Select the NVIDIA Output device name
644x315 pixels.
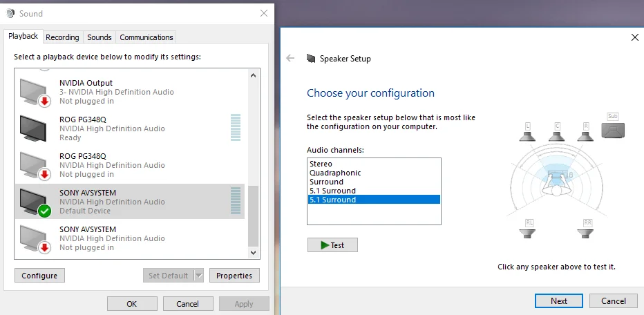pos(86,83)
